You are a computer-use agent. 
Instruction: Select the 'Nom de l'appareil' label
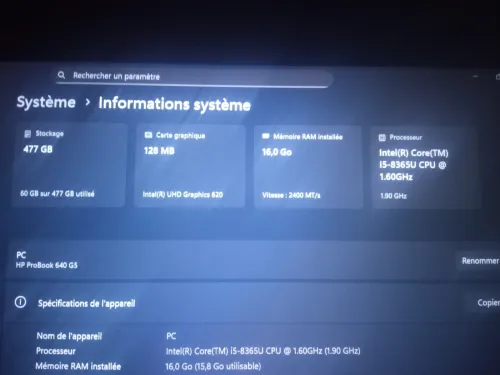pos(69,336)
